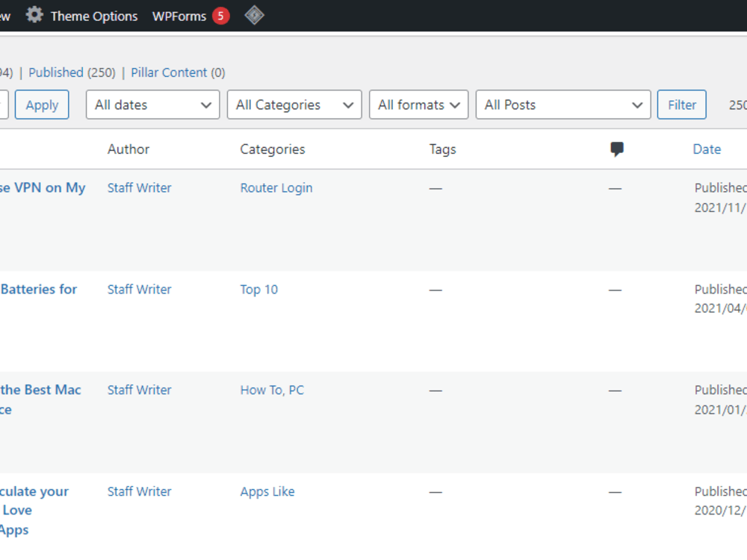Click the diamond plugin icon in admin bar
The height and width of the screenshot is (560, 747).
(255, 15)
